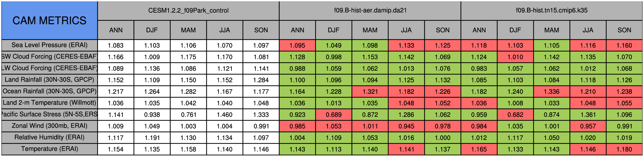The image size is (644, 157).
Task: Select the CESM1.2.2_f09Park_control column header
Action: (x=188, y=11)
